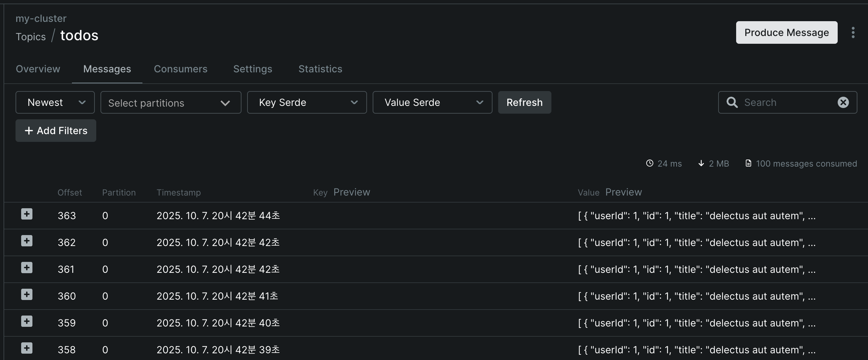Click plus icon for offset 359
Viewport: 868px width, 360px height.
coord(27,322)
